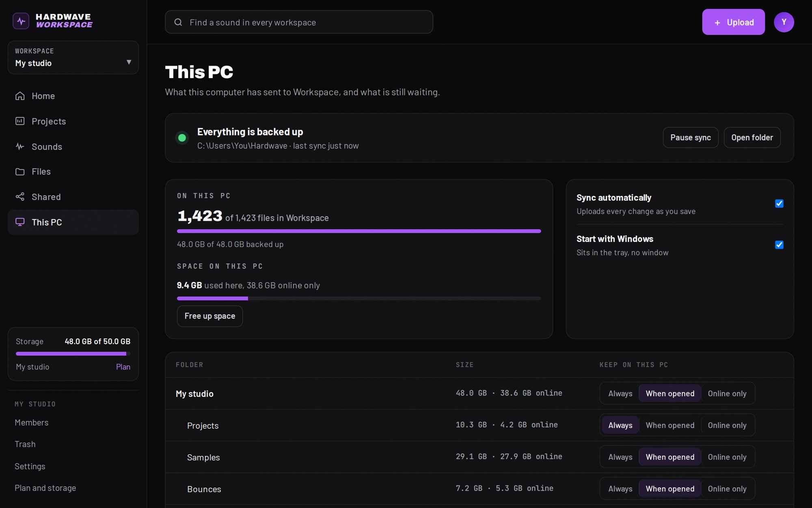Click Open folder button
This screenshot has height=508, width=812.
click(752, 137)
